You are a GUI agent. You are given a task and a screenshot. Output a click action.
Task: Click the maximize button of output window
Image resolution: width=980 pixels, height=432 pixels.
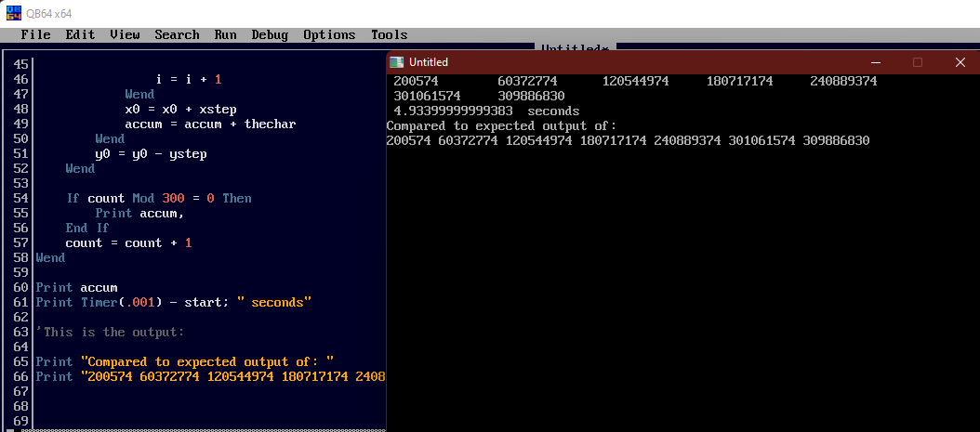[917, 62]
